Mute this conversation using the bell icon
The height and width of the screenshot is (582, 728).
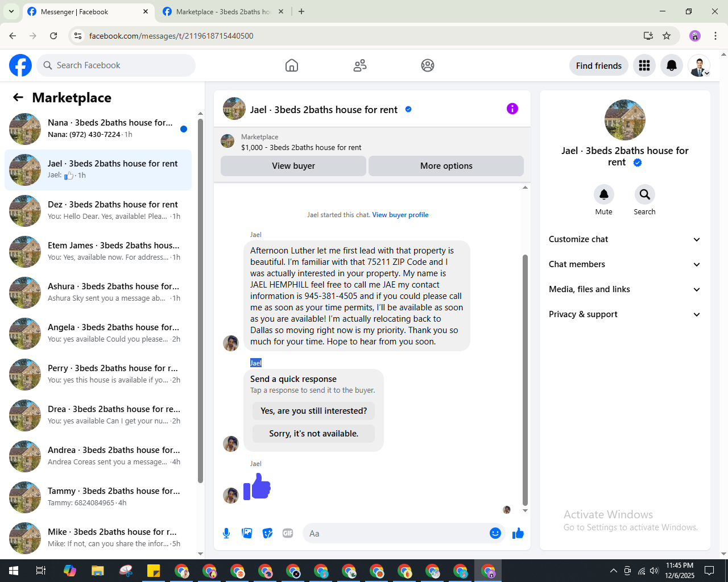pyautogui.click(x=604, y=194)
